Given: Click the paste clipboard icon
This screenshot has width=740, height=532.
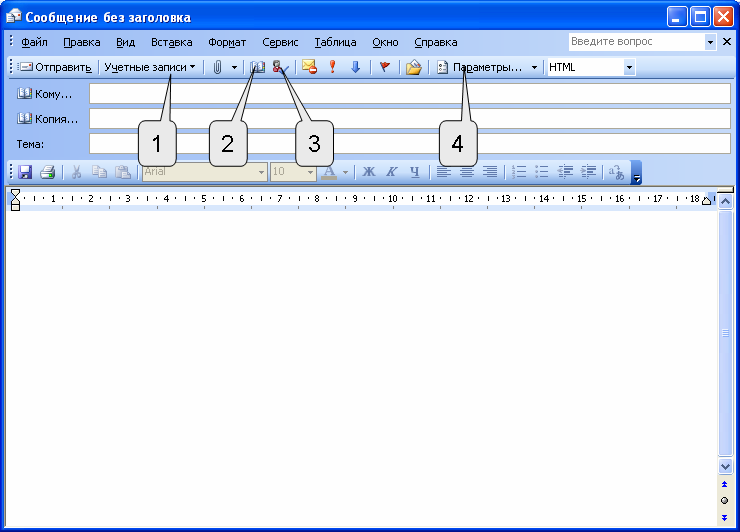Looking at the screenshot, I should coord(123,172).
